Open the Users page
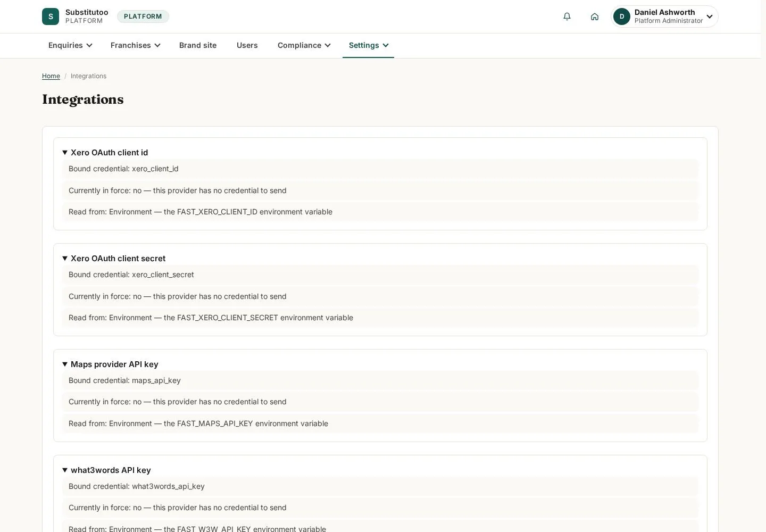The height and width of the screenshot is (532, 766). point(247,45)
